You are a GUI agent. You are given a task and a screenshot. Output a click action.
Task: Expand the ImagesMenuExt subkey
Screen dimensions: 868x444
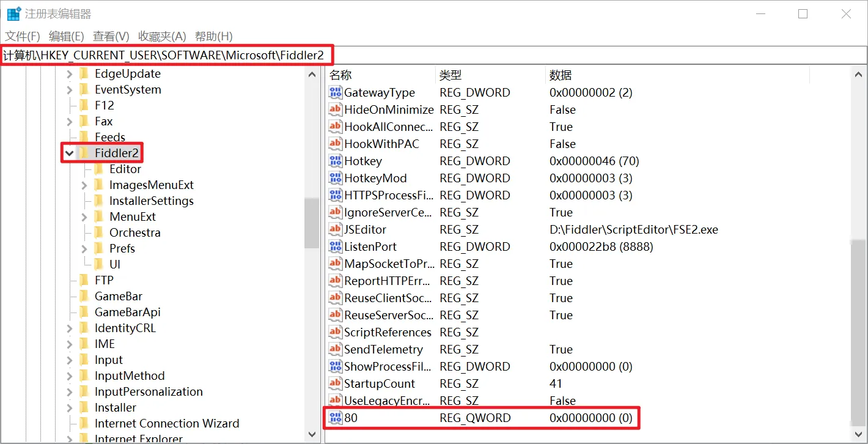click(84, 185)
